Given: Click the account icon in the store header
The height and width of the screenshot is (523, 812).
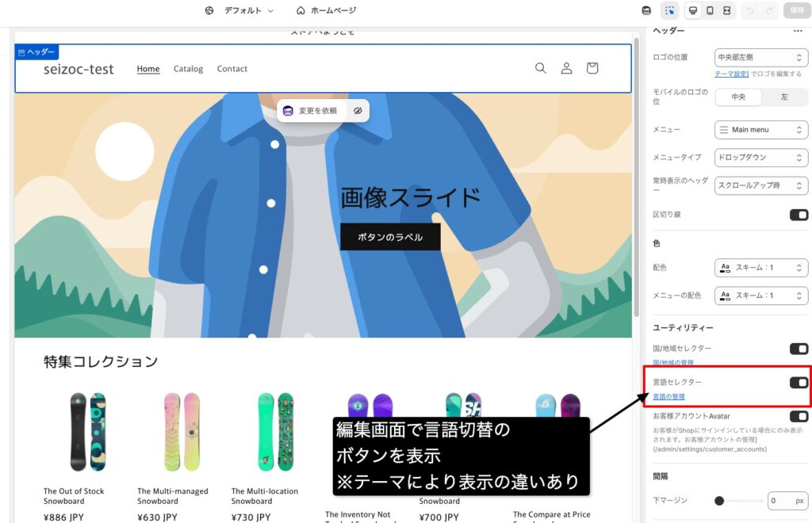Looking at the screenshot, I should (x=566, y=68).
